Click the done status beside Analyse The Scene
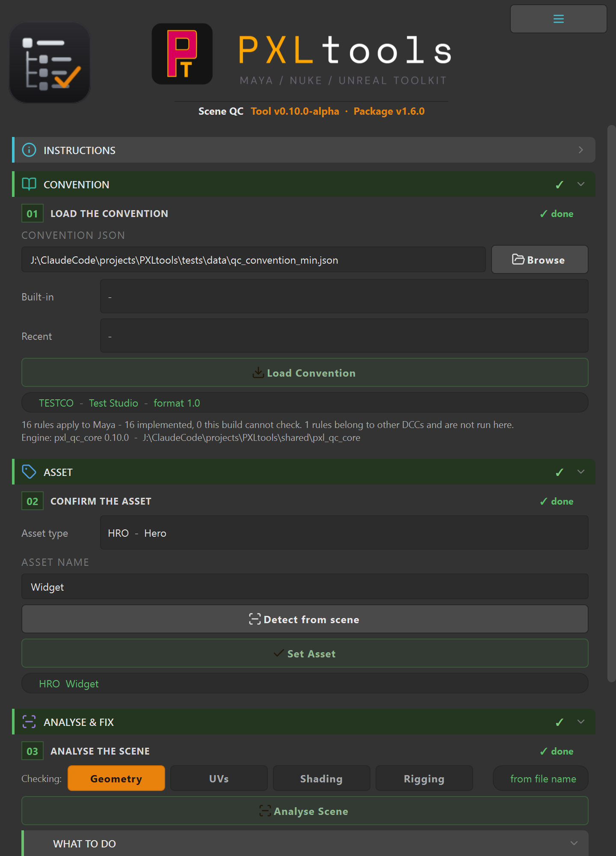616x856 pixels. [x=557, y=751]
